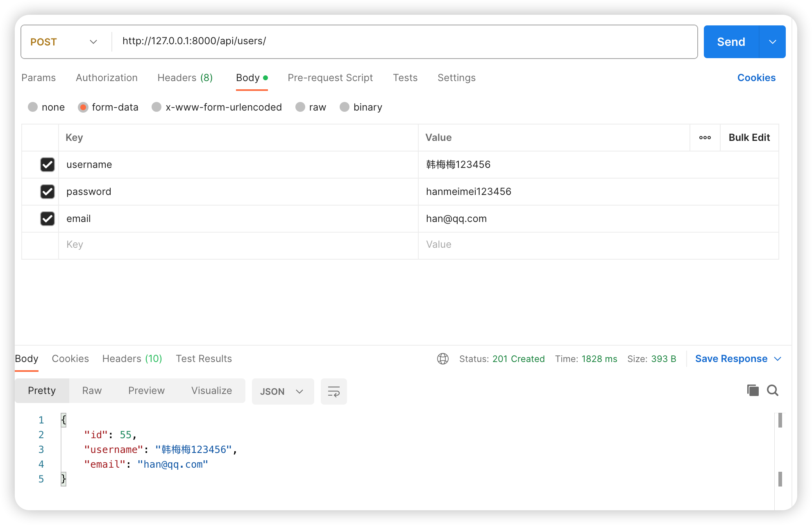This screenshot has height=525, width=812.
Task: Click the "username" line in the JSON response
Action: coord(160,449)
